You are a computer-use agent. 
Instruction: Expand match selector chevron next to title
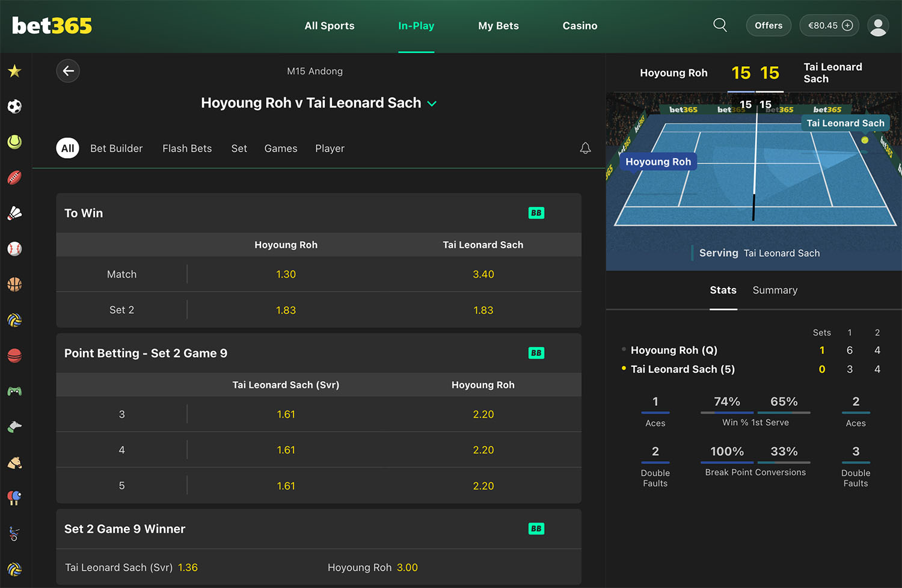click(x=432, y=103)
